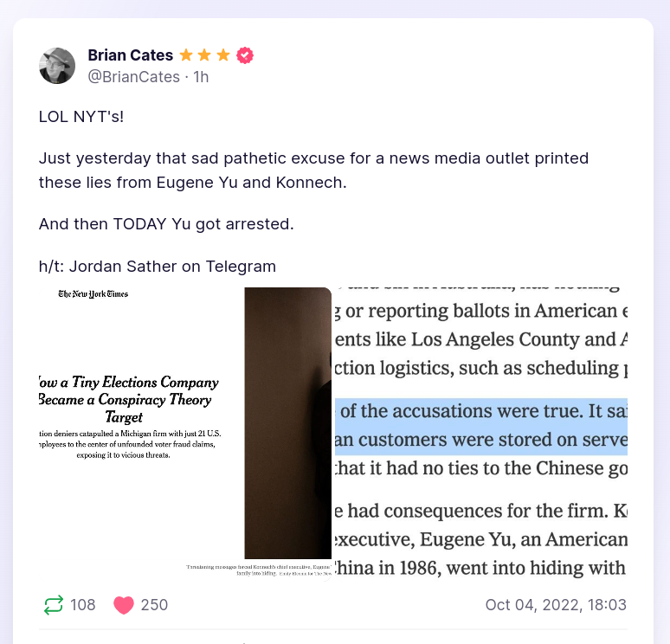Click the "h/t: Jordan Sather on Telegram" line

click(157, 267)
